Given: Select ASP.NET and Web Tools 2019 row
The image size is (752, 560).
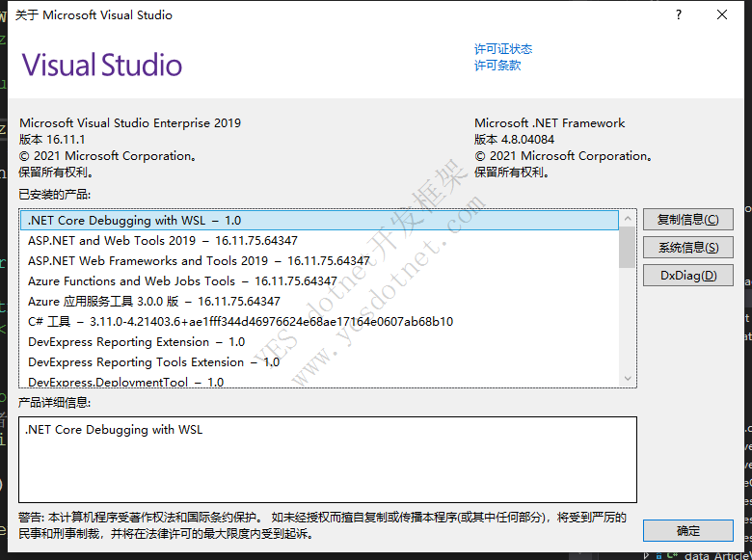Looking at the screenshot, I should (319, 241).
